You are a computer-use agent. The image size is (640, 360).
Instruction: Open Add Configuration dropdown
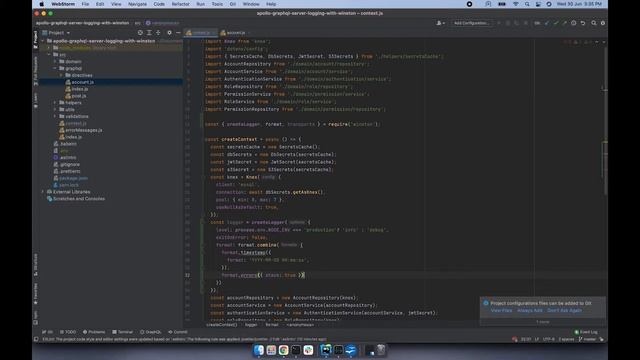pos(471,23)
